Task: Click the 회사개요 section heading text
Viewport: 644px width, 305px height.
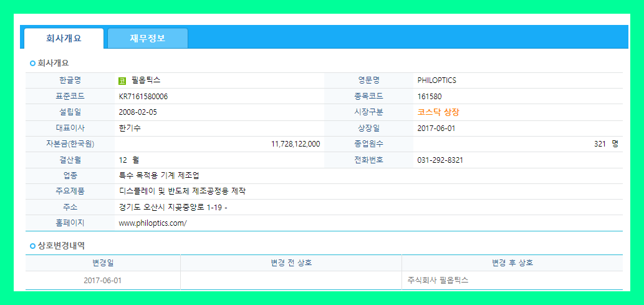Action: click(x=53, y=63)
